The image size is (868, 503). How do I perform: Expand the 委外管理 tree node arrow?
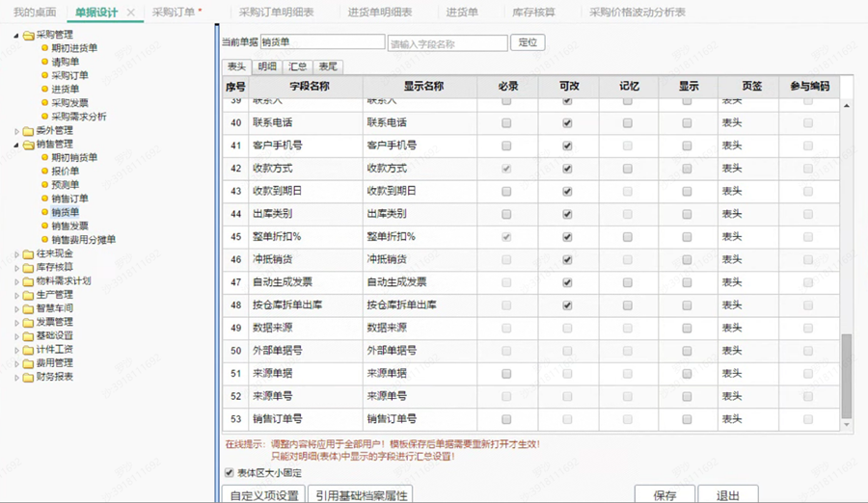click(x=16, y=132)
